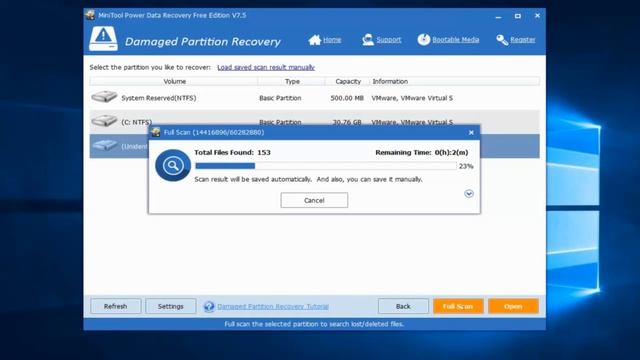Click the Unidentified partition drive icon

point(104,146)
